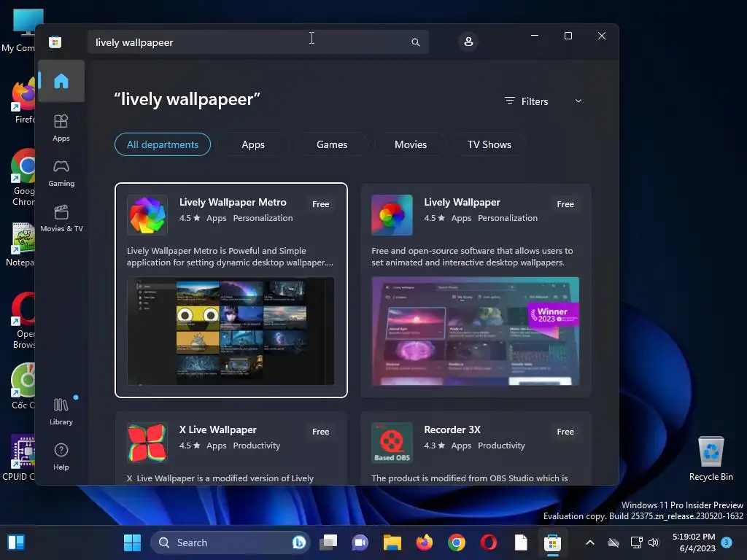Image resolution: width=747 pixels, height=560 pixels.
Task: Open Movies & TV section in sidebar
Action: (x=61, y=218)
